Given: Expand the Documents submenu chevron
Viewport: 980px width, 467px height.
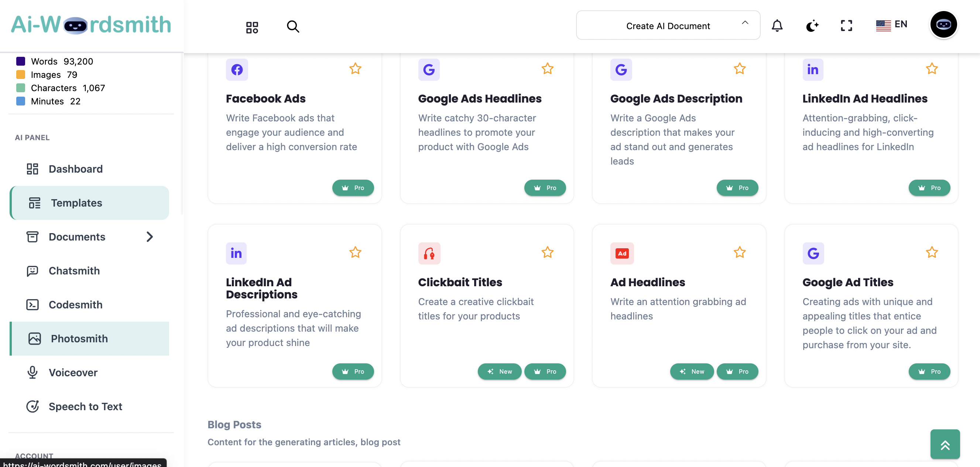Looking at the screenshot, I should point(150,237).
